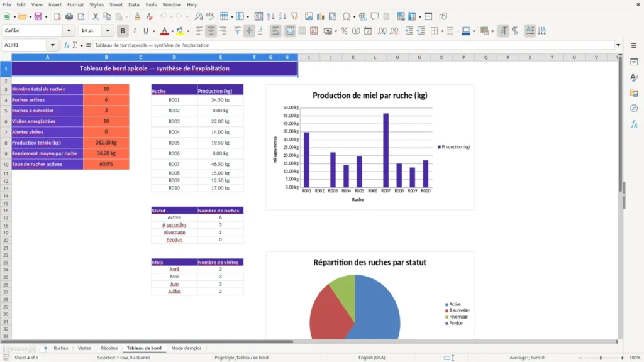Expand the Font Name dropdown
644x362 pixels.
(x=69, y=30)
